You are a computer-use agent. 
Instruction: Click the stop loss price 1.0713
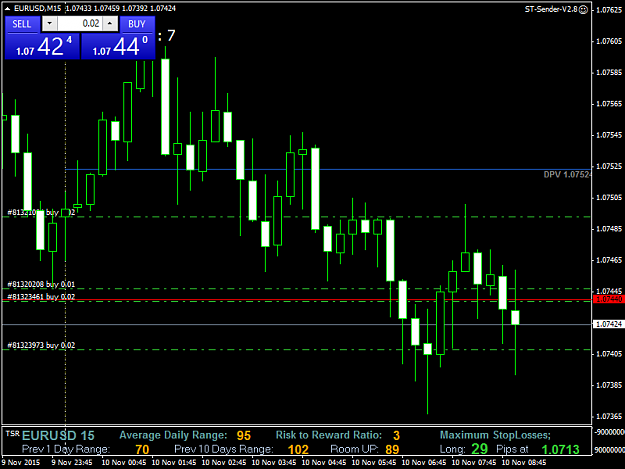pyautogui.click(x=560, y=450)
